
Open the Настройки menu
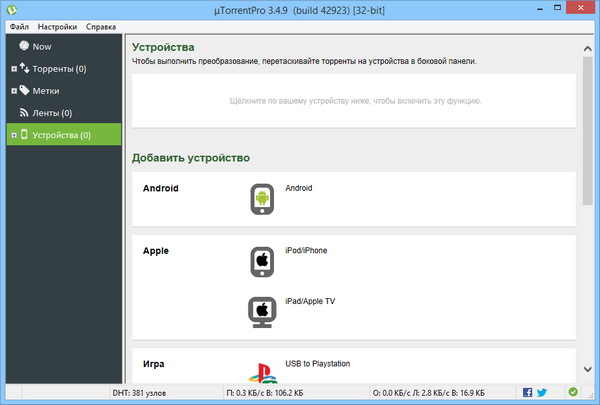(57, 27)
